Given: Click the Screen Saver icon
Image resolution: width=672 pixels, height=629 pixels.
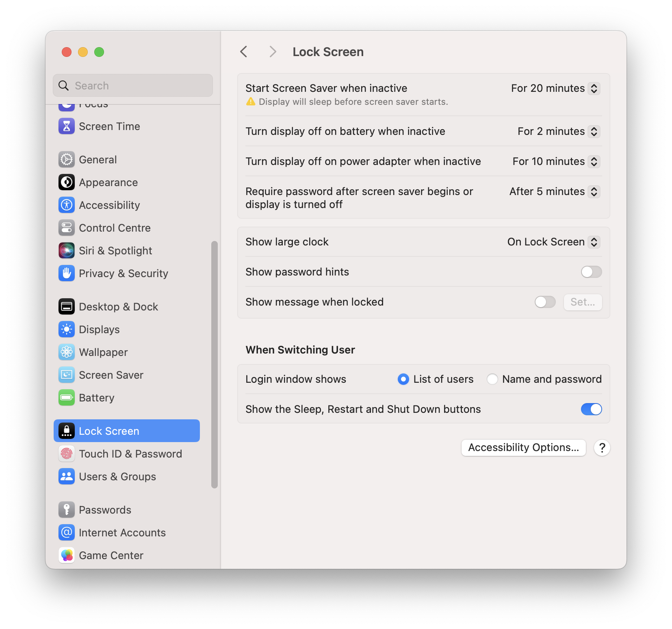Looking at the screenshot, I should pos(67,375).
